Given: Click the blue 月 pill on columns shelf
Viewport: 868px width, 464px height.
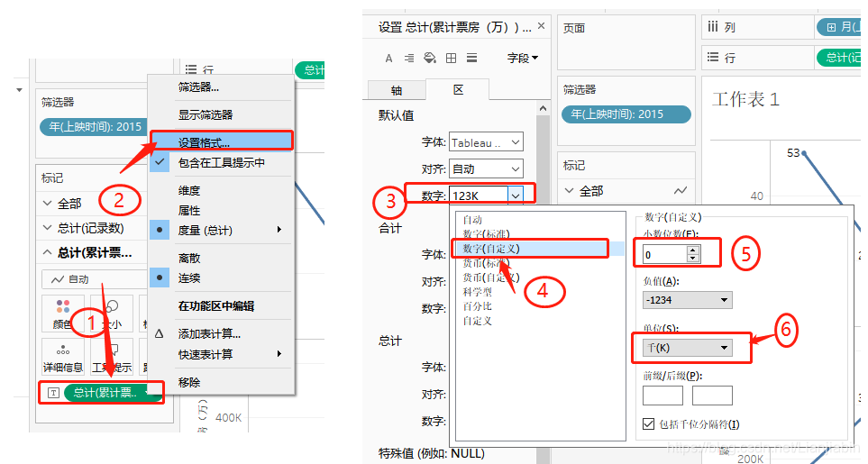Looking at the screenshot, I should point(838,26).
